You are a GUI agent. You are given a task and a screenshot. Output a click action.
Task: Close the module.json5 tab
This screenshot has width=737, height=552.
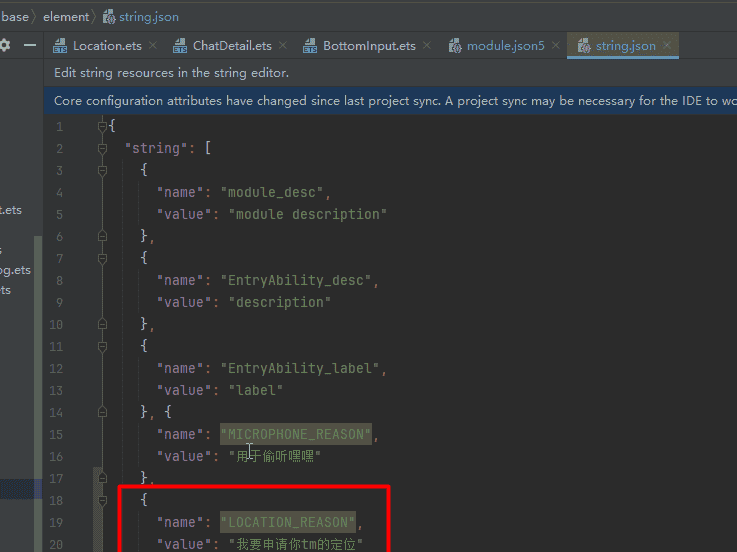pyautogui.click(x=555, y=46)
